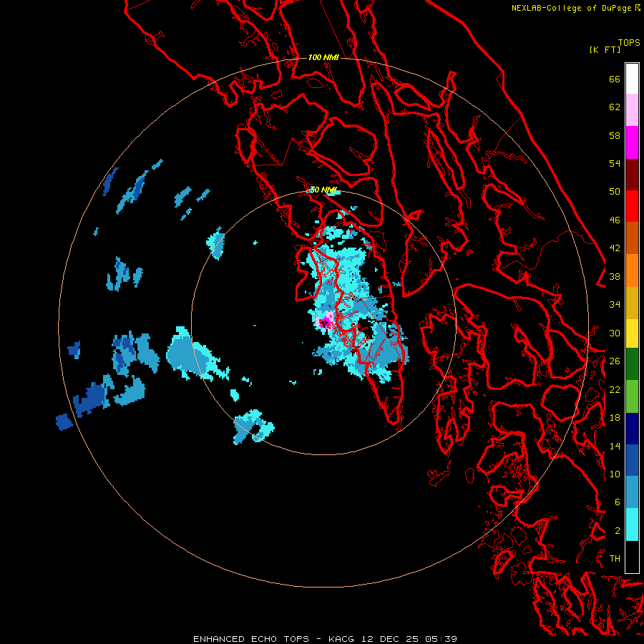Select the medium blue legend swatch
The height and width of the screenshot is (644, 644).
(x=632, y=460)
